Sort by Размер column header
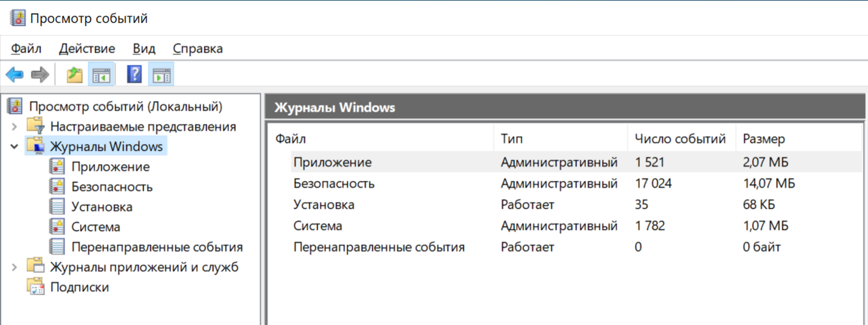868x325 pixels. point(764,139)
